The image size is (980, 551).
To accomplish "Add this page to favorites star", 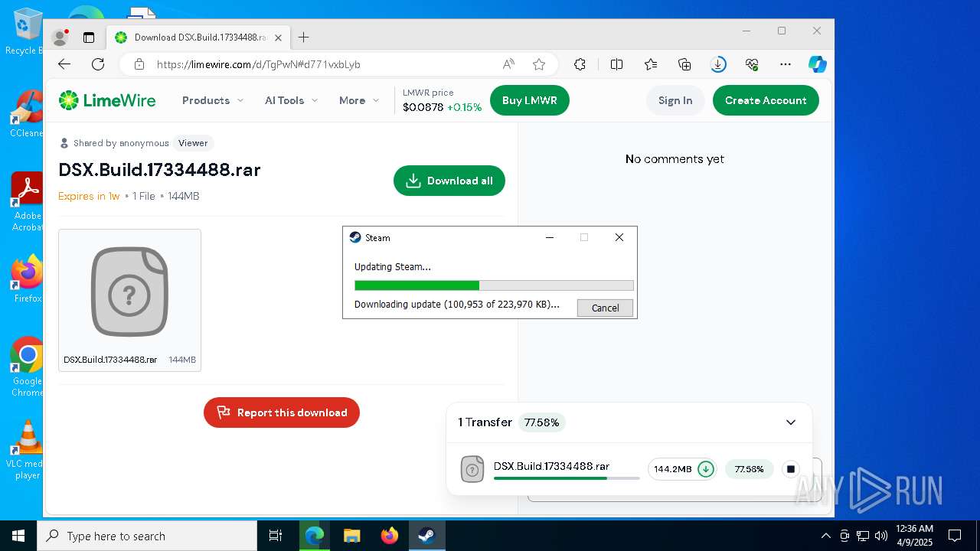I will [539, 64].
